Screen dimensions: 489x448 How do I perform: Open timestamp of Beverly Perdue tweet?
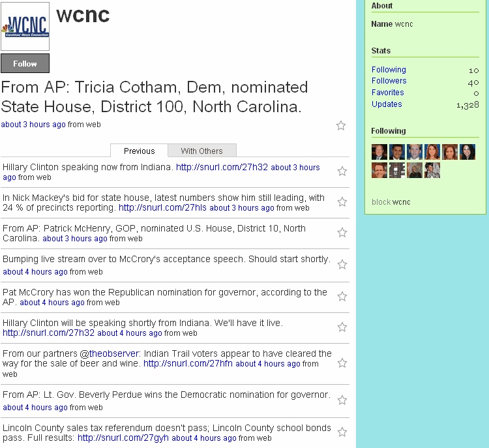(x=35, y=408)
